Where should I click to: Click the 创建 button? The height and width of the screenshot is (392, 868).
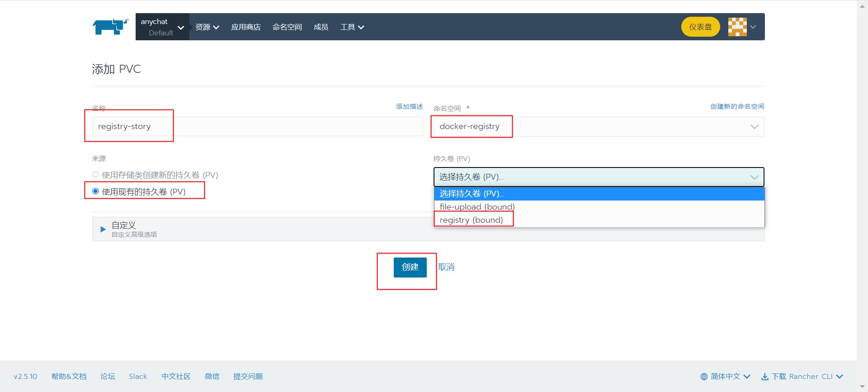pyautogui.click(x=410, y=267)
